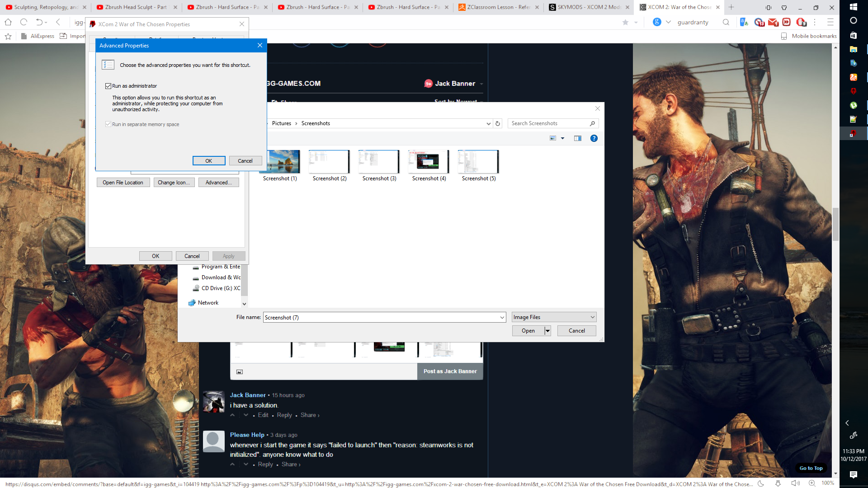
Task: Open the Image Files type dropdown
Action: point(554,317)
